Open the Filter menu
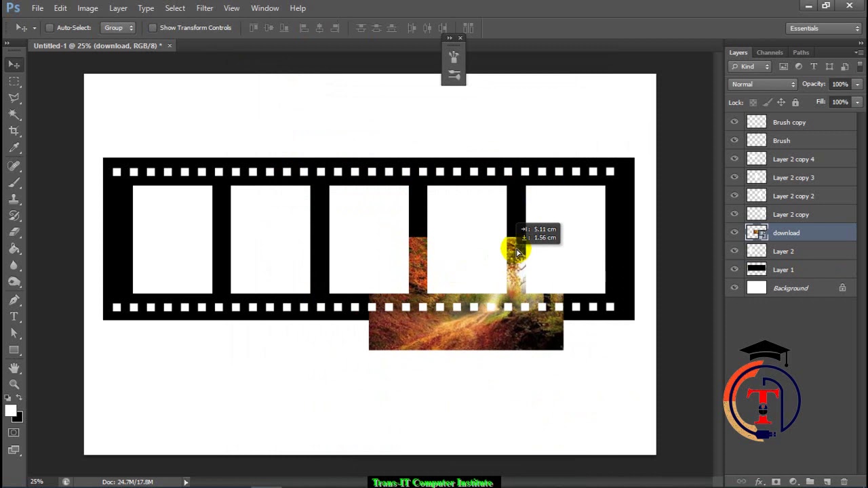 pyautogui.click(x=205, y=8)
